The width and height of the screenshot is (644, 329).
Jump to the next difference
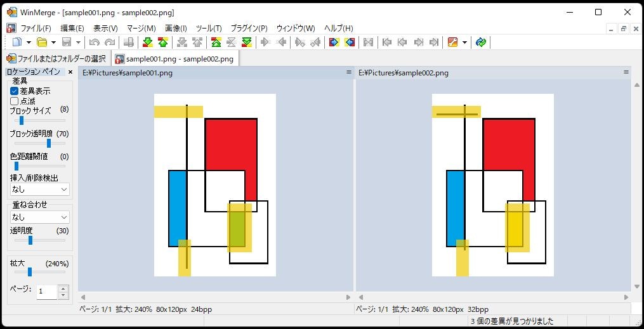coord(147,42)
